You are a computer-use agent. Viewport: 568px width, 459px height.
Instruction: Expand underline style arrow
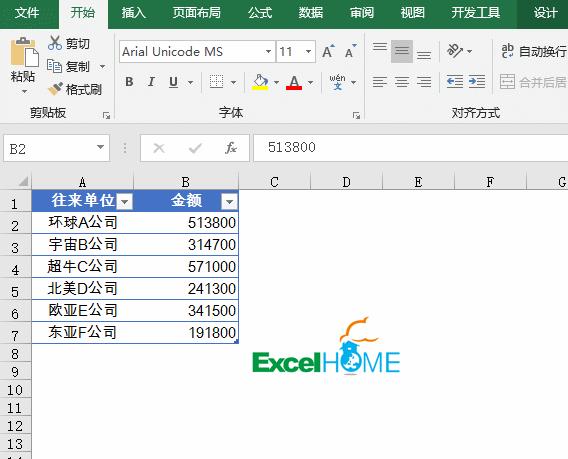191,82
